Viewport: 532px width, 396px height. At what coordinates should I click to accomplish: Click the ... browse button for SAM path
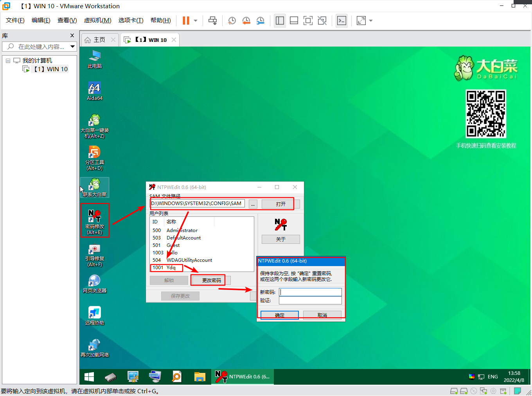[x=253, y=204]
